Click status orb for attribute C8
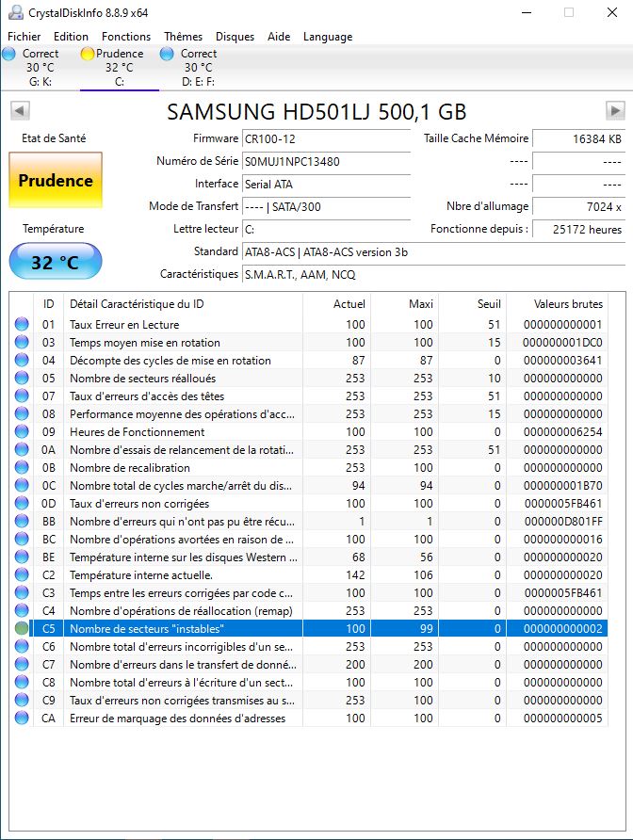This screenshot has height=840, width=633. click(22, 683)
